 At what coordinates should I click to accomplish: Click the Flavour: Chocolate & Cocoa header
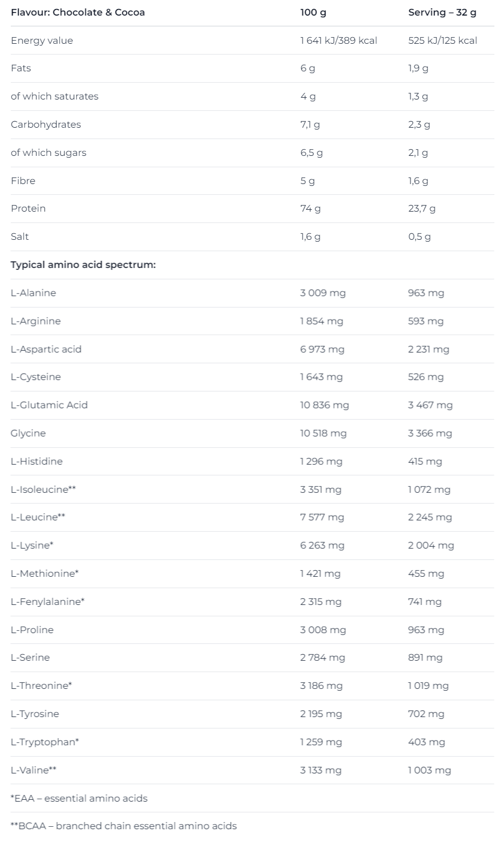[78, 12]
